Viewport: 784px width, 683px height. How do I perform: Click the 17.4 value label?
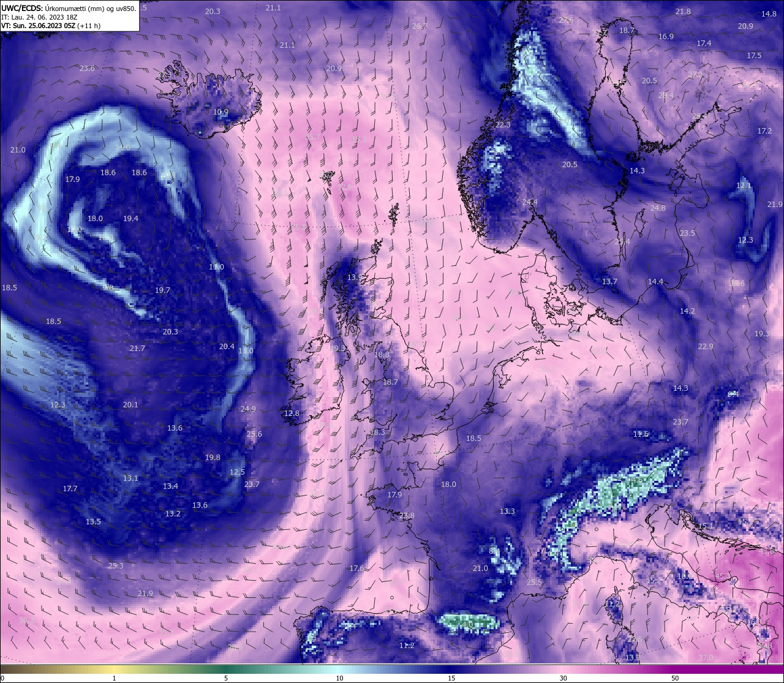(x=704, y=43)
